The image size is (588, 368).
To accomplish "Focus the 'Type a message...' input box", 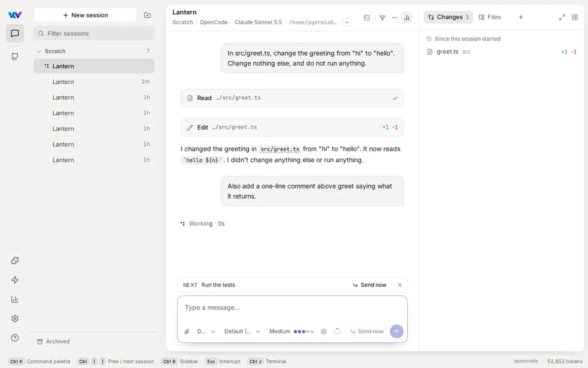I will (x=292, y=308).
